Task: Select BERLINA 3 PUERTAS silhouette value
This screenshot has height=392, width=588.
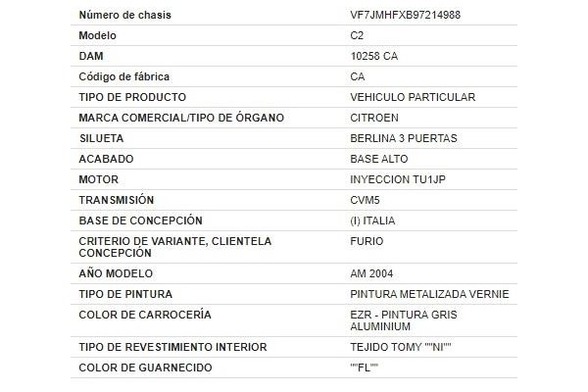Action: tap(404, 138)
